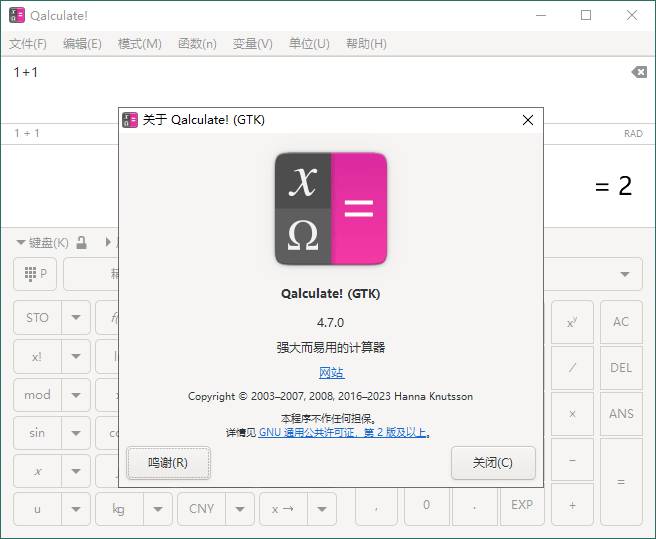
Task: Open the dropdown arrow at keypad top right
Action: [x=625, y=274]
